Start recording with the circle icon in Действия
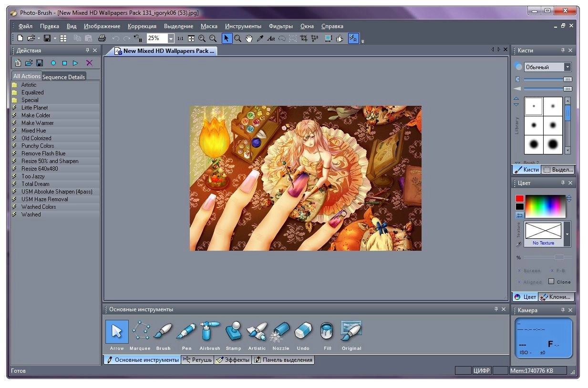Screen dimensions: 588x388 pyautogui.click(x=53, y=63)
